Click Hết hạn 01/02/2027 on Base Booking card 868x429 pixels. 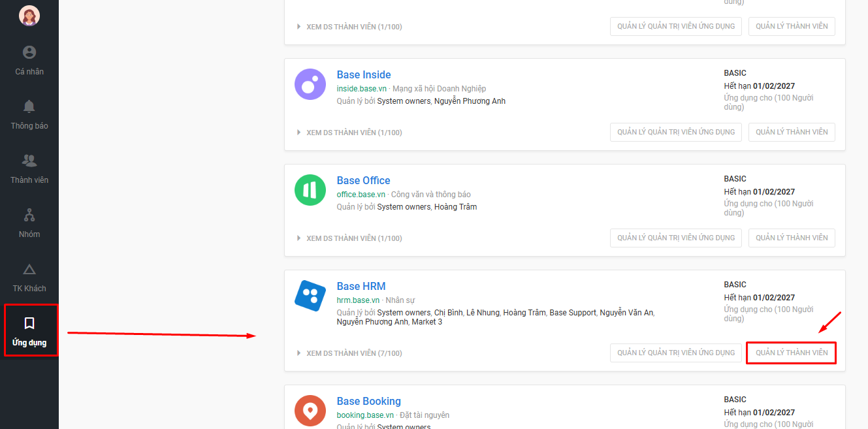(759, 413)
